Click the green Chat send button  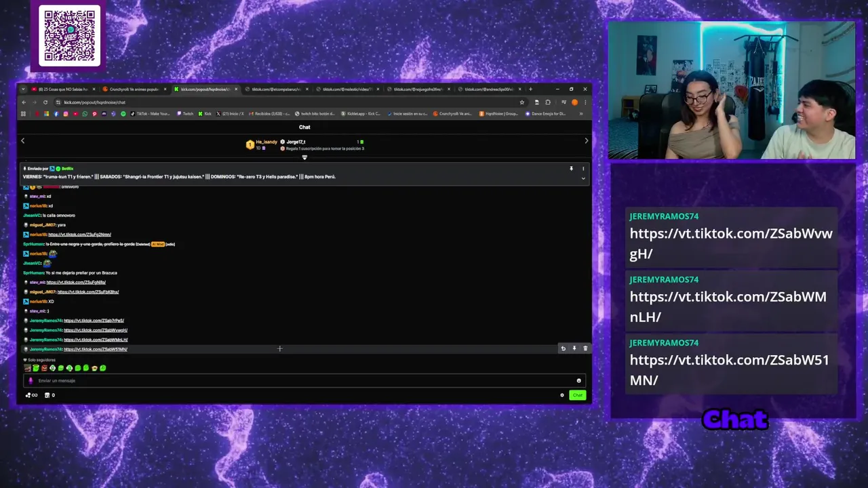pos(577,395)
